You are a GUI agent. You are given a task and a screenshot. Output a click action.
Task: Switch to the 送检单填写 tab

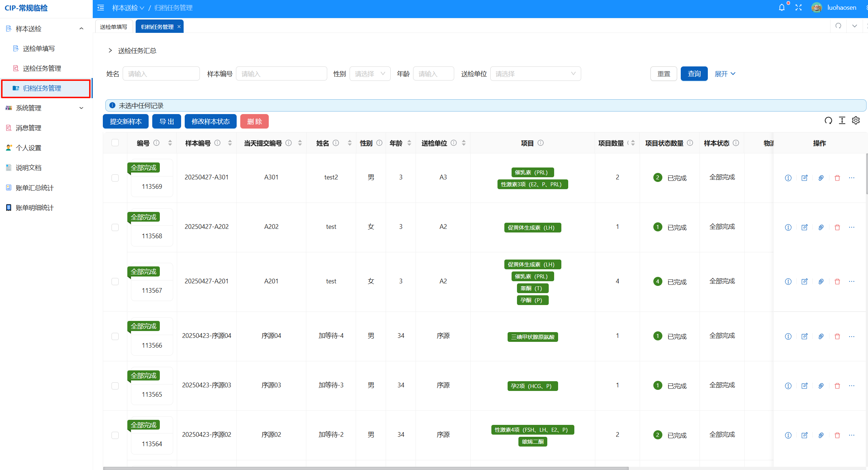coord(114,27)
